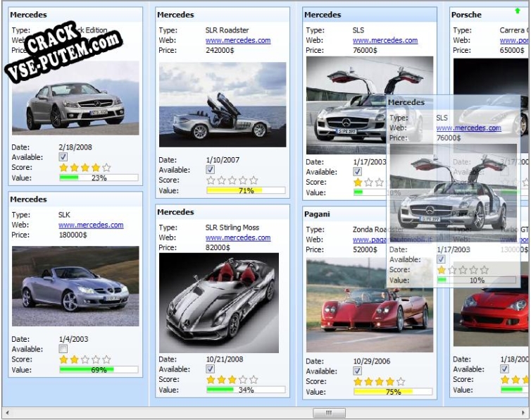Set Pagani Zonda score to two stars
This screenshot has height=420, width=531.
point(369,382)
